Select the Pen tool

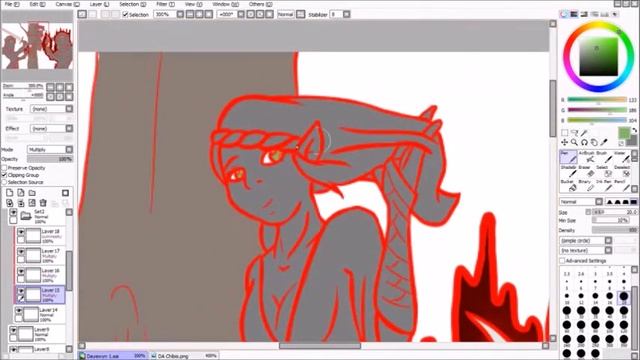(x=568, y=157)
